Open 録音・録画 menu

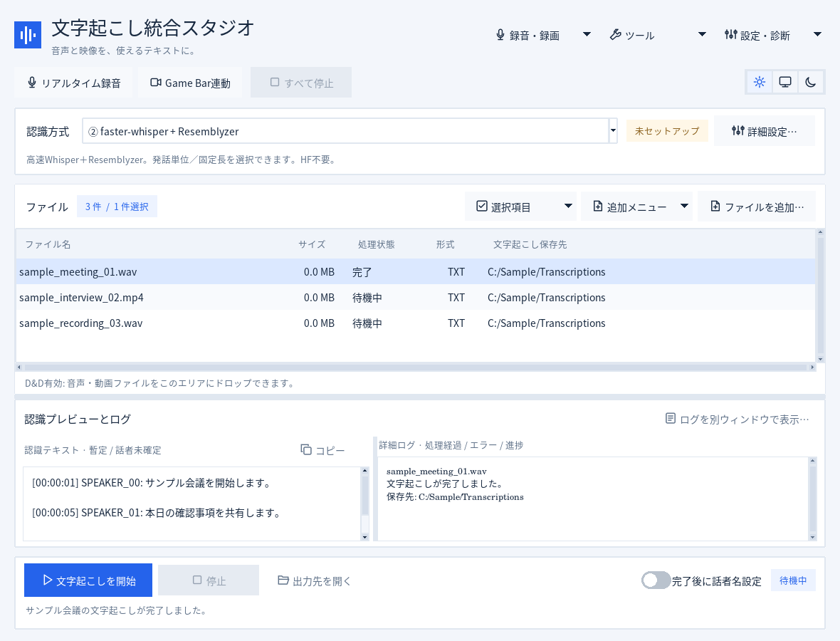tap(527, 36)
